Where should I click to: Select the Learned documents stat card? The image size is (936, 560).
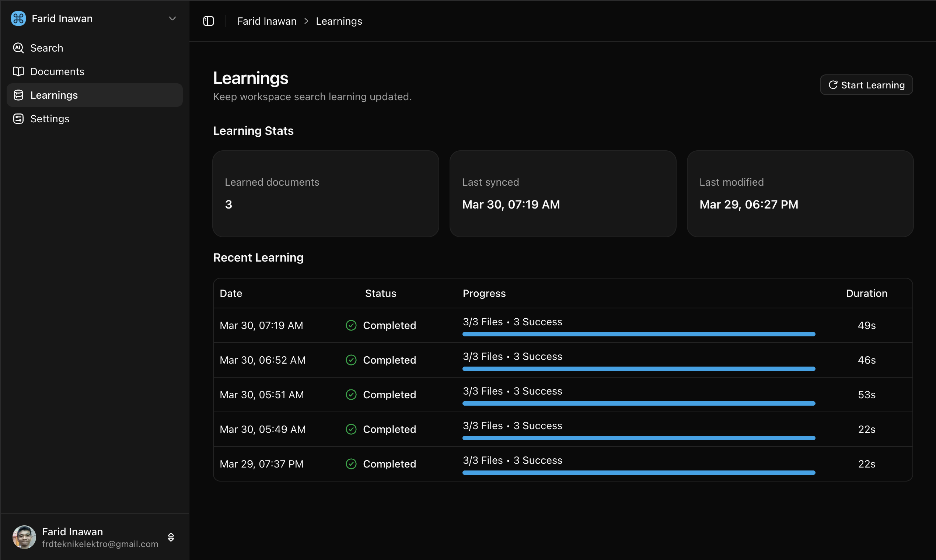coord(326,193)
